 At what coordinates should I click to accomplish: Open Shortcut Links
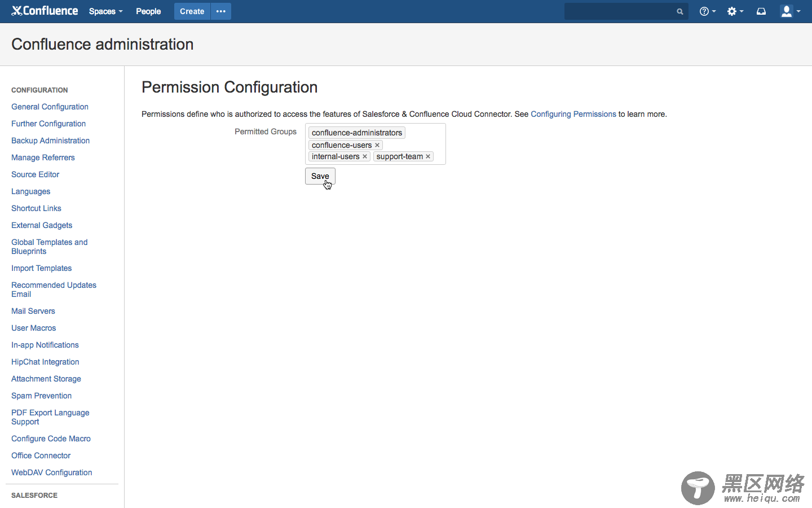[x=36, y=208]
